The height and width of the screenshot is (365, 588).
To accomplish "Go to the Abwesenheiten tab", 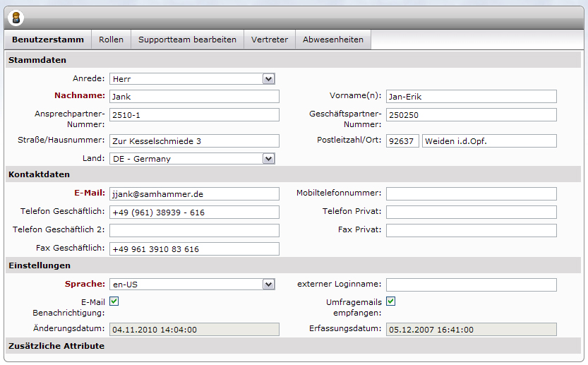I will tap(333, 40).
